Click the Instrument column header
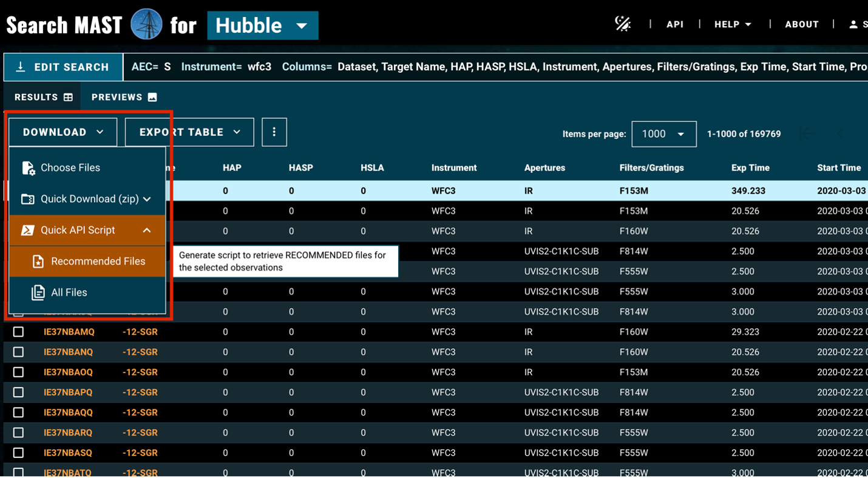868x478 pixels. [x=454, y=168]
